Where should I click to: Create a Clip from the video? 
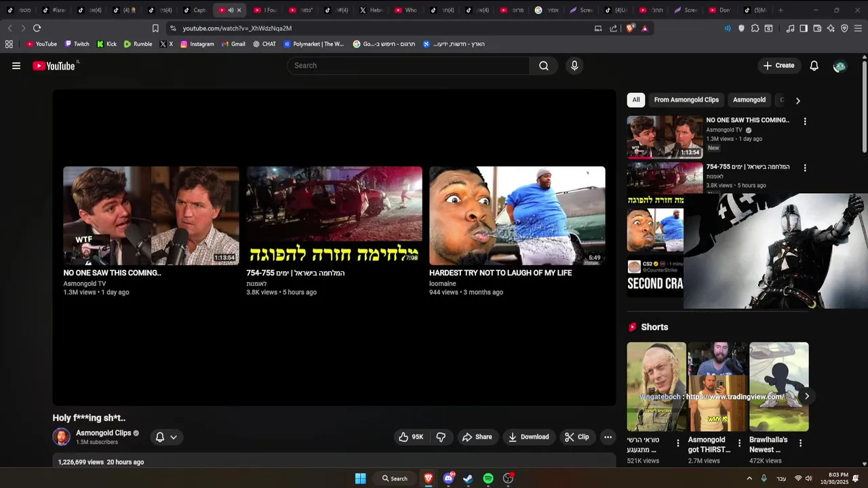click(577, 437)
